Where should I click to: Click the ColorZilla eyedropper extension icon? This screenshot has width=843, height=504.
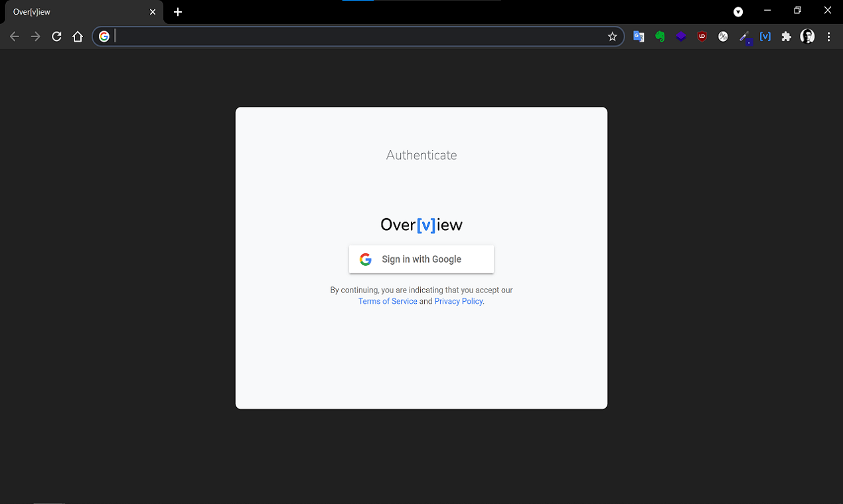[x=744, y=36]
